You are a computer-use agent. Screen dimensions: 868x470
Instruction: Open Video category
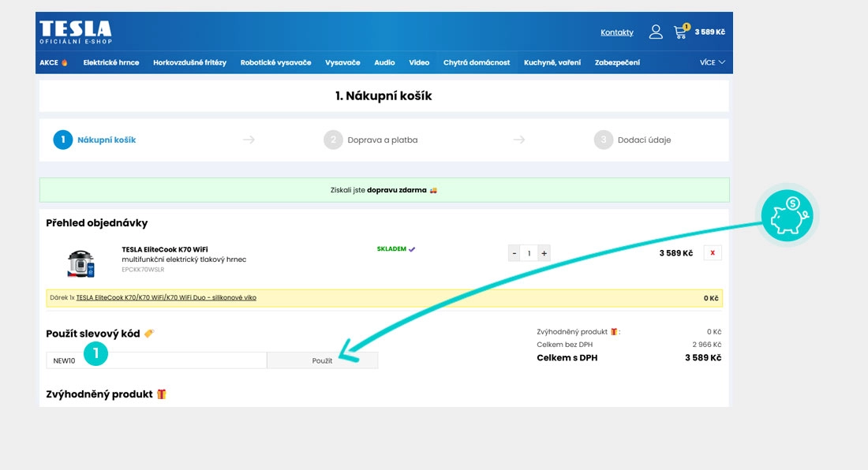419,62
